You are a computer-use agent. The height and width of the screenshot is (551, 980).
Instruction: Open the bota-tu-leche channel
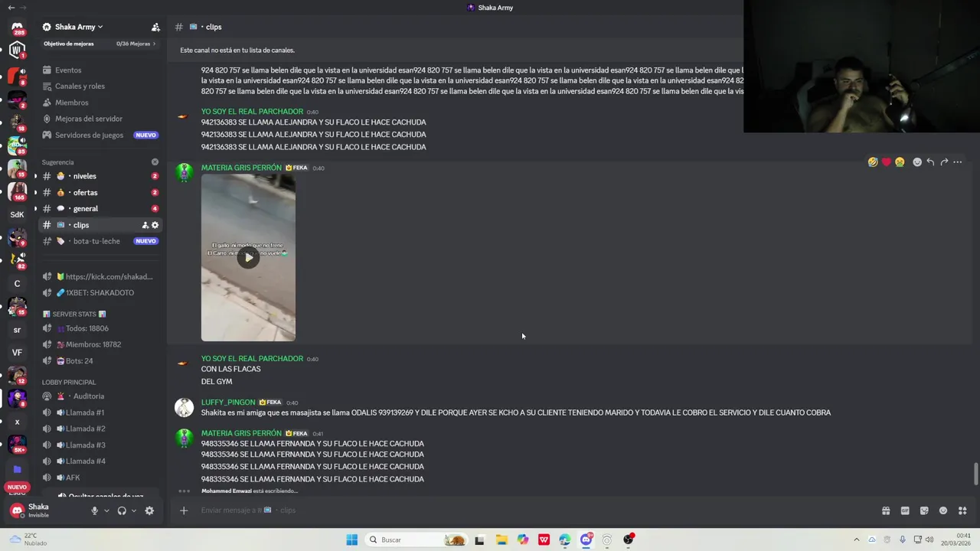(x=100, y=241)
